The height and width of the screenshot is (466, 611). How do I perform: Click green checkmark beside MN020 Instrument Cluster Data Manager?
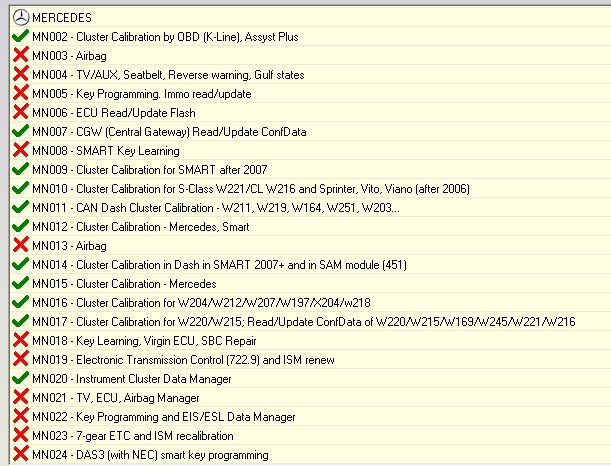pos(20,378)
